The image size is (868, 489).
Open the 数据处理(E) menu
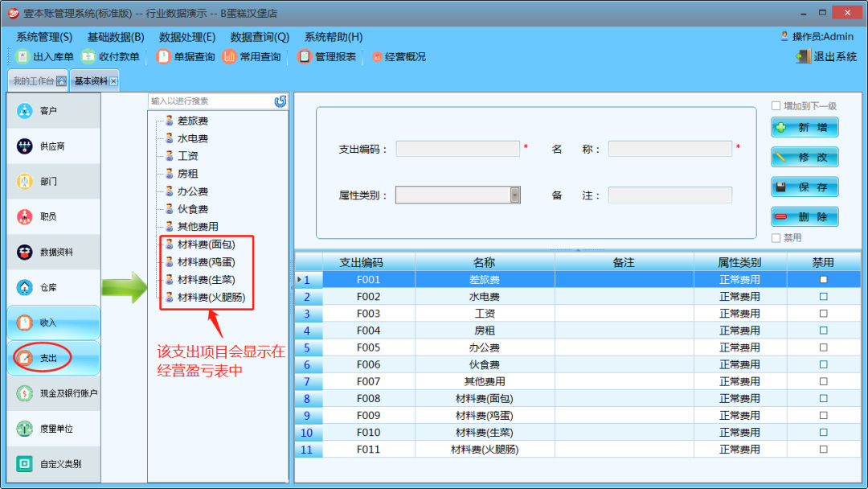click(187, 37)
